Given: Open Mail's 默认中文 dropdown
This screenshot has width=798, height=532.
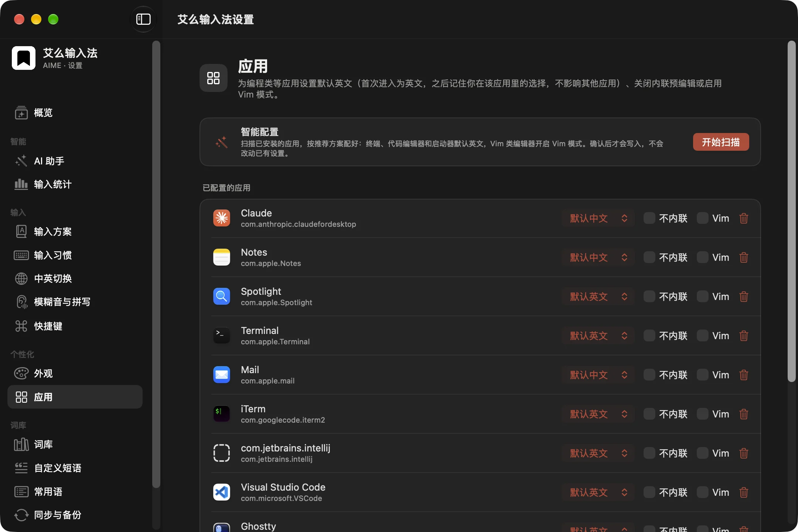Looking at the screenshot, I should 598,375.
